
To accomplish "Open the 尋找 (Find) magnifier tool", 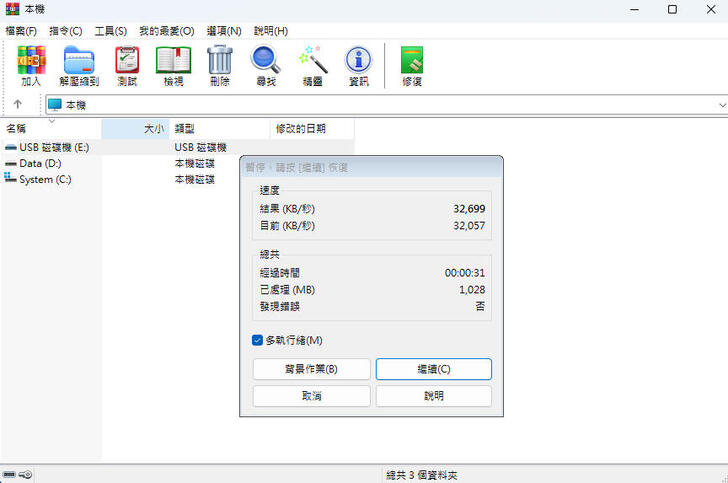I will [x=266, y=65].
